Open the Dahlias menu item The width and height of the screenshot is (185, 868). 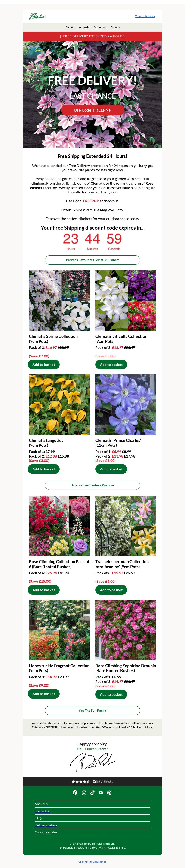pyautogui.click(x=70, y=27)
